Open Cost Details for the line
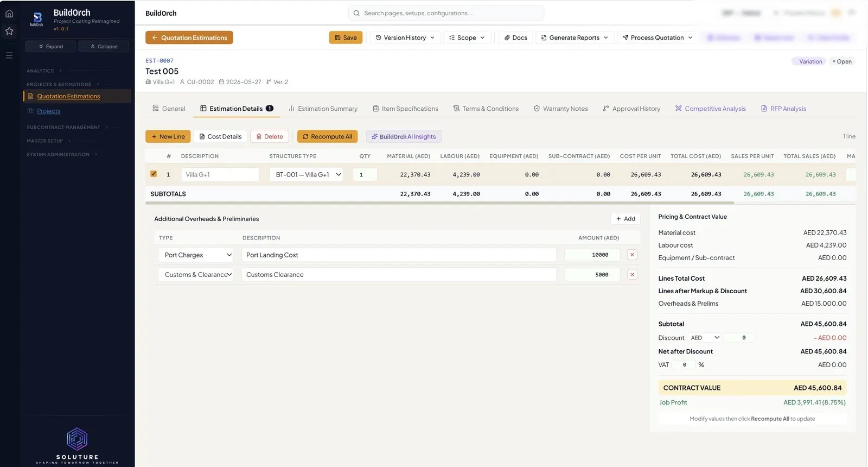Image resolution: width=868 pixels, height=467 pixels. 220,137
